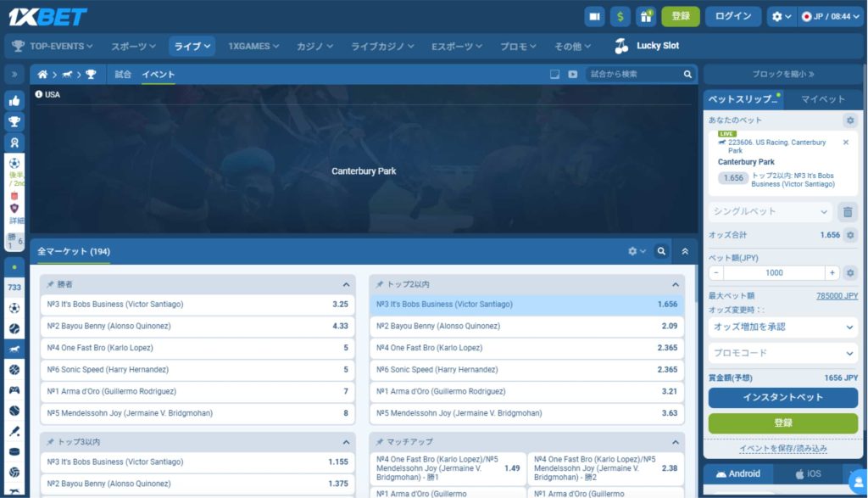Open the trophy icon in left sidebar
Viewport: 868px width, 498px height.
point(14,122)
